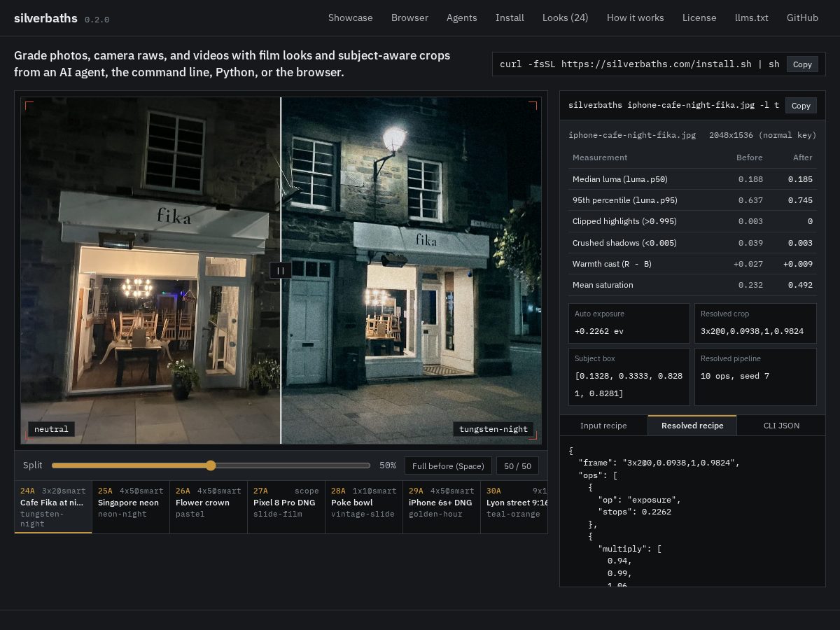Select the 30A Lyon street card
This screenshot has width=840, height=630.
[514, 507]
